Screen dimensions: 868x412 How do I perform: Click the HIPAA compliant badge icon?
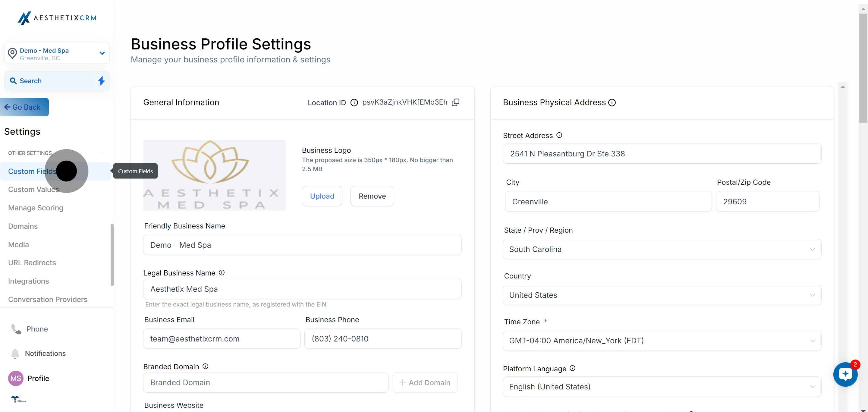click(18, 400)
